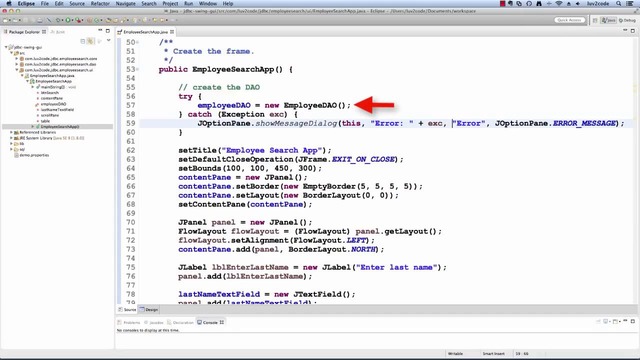Select btnSearch field in tree
This screenshot has height=360, width=640.
click(49, 93)
